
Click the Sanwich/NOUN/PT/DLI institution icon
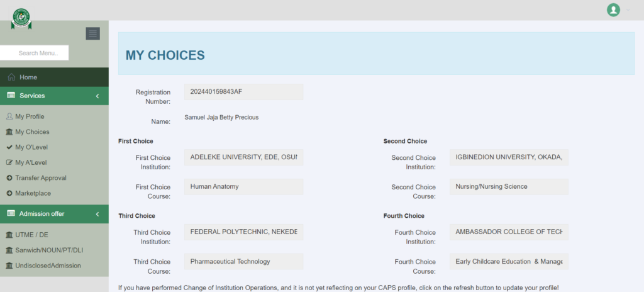tap(9, 250)
